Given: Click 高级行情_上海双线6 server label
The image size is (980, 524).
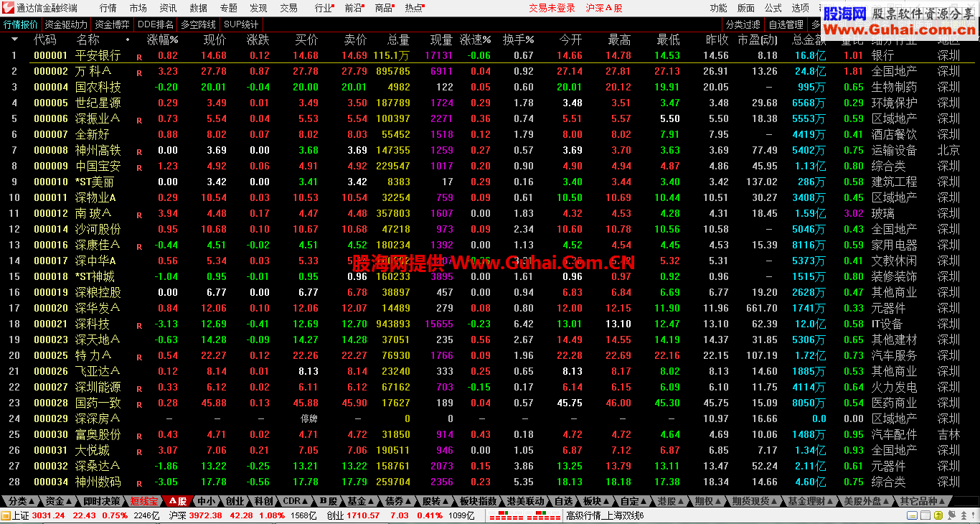Looking at the screenshot, I should pos(605,515).
